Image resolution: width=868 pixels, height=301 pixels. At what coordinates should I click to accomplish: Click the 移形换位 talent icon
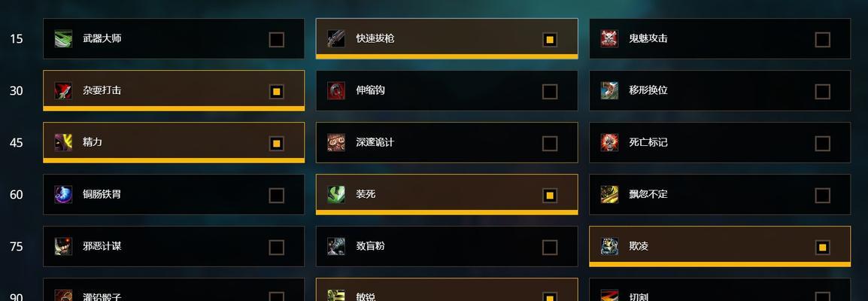click(609, 91)
